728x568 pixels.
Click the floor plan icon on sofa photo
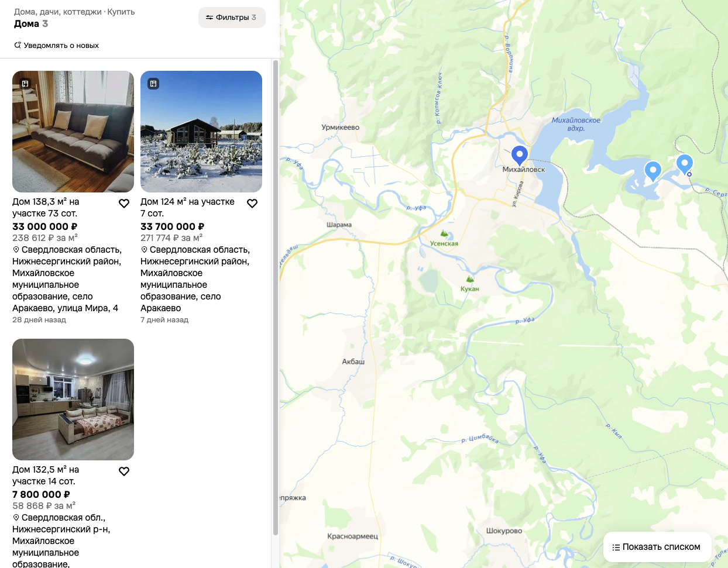[25, 84]
